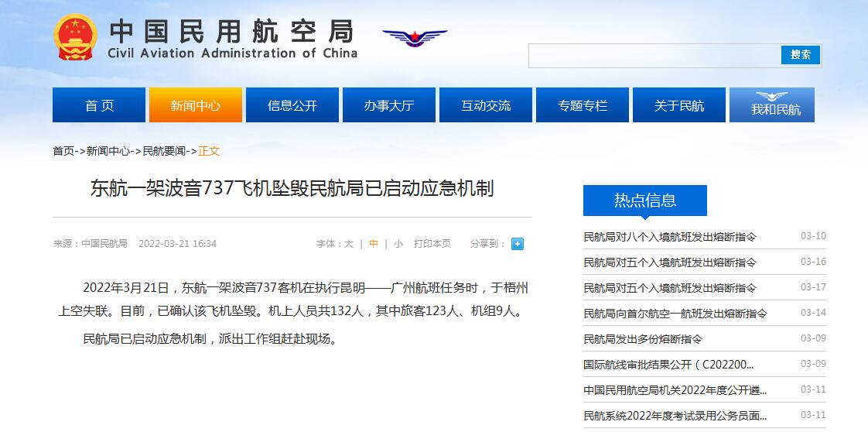The image size is (868, 432).
Task: Click the share plus icon
Action: pyautogui.click(x=518, y=244)
